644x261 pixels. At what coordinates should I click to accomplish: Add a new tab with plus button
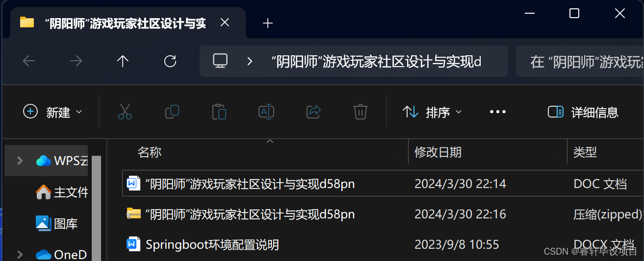(x=268, y=23)
